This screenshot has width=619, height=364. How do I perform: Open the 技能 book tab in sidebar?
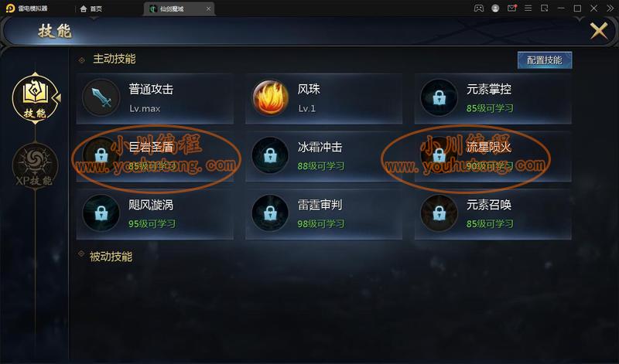click(x=36, y=98)
